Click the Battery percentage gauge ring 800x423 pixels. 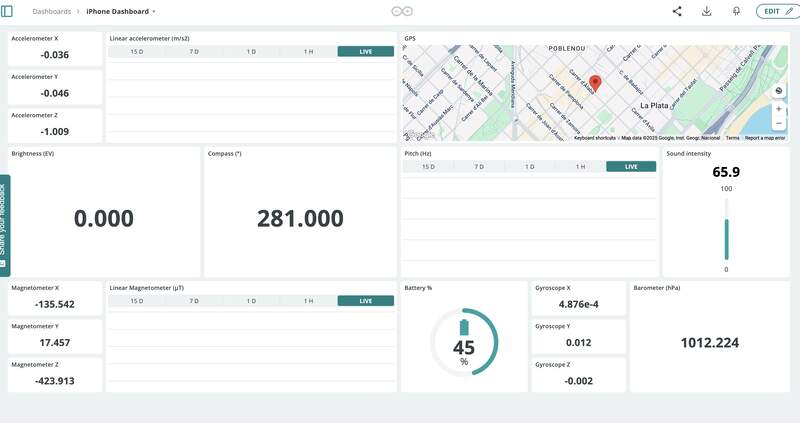point(464,341)
